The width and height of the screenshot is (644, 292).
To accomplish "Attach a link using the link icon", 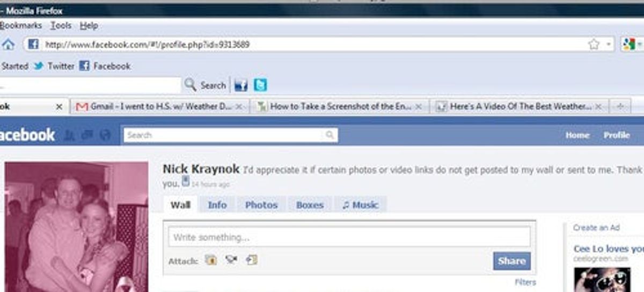I will 251,260.
